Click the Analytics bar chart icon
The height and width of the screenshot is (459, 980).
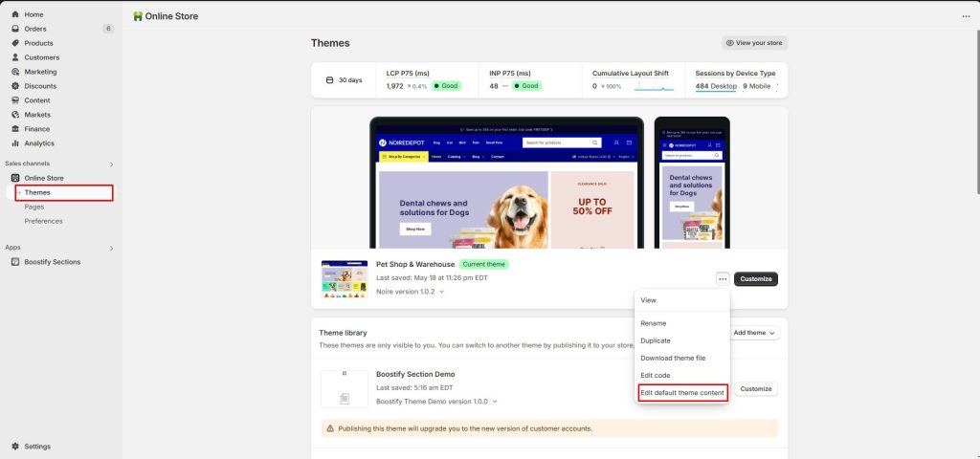coord(15,143)
